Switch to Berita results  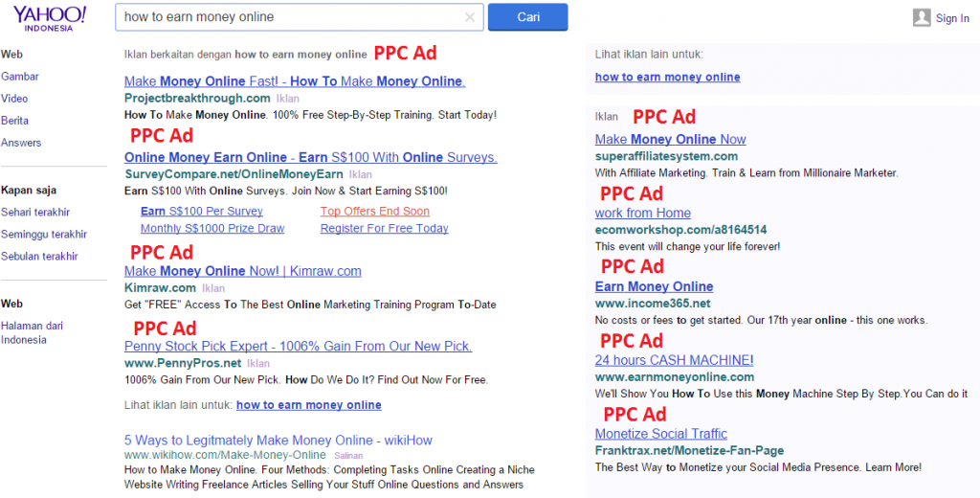[15, 120]
